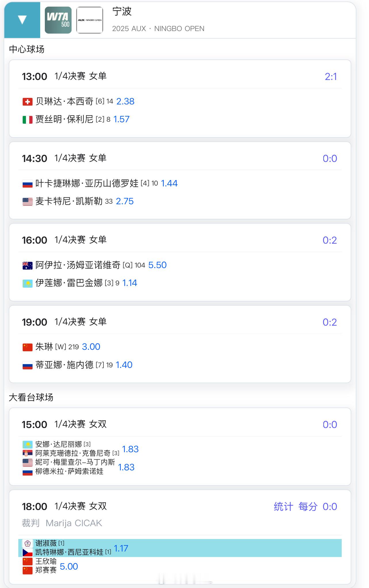Click Switzerland flag next to 贝琳达·本西奇
Image resolution: width=369 pixels, height=588 pixels.
[27, 102]
